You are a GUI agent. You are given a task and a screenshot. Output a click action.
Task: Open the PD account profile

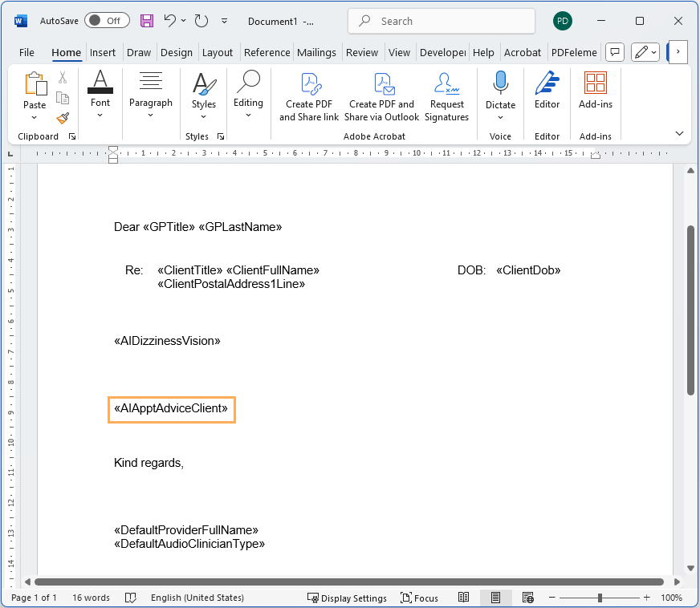(x=563, y=21)
